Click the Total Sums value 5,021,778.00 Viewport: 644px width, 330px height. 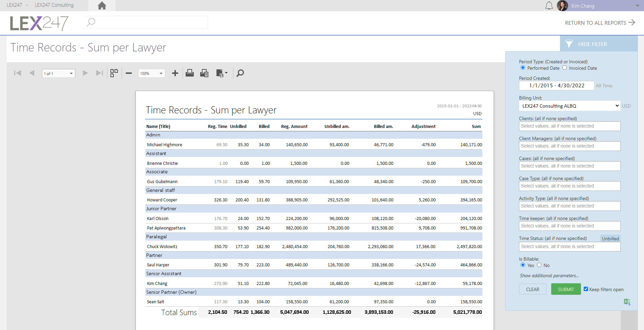pyautogui.click(x=467, y=312)
